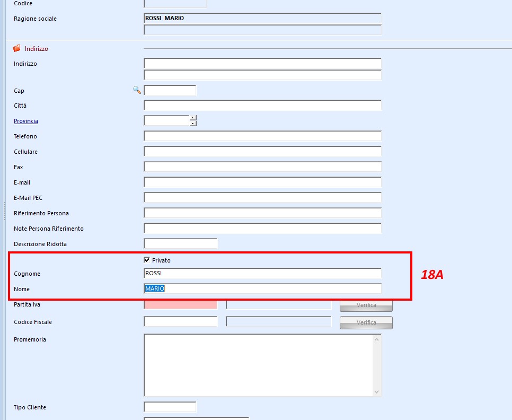
Task: Decrease Provincia with the down arrow
Action: (193, 124)
